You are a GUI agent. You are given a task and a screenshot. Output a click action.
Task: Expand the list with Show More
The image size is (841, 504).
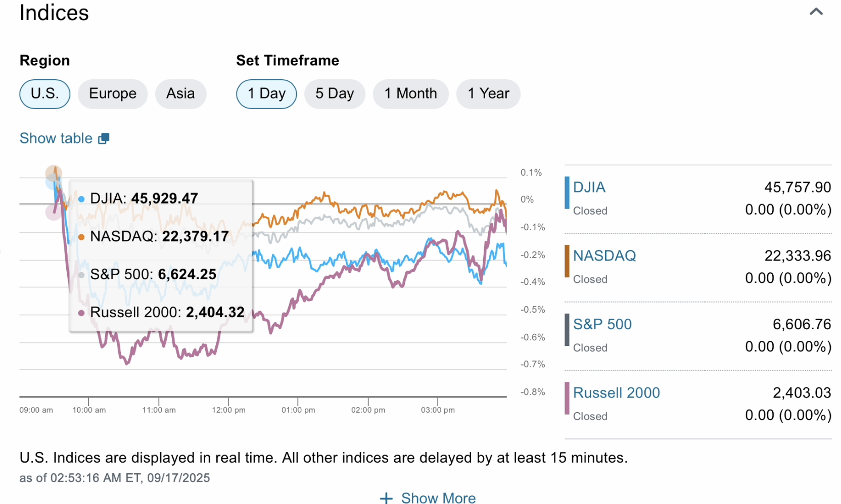(x=438, y=498)
